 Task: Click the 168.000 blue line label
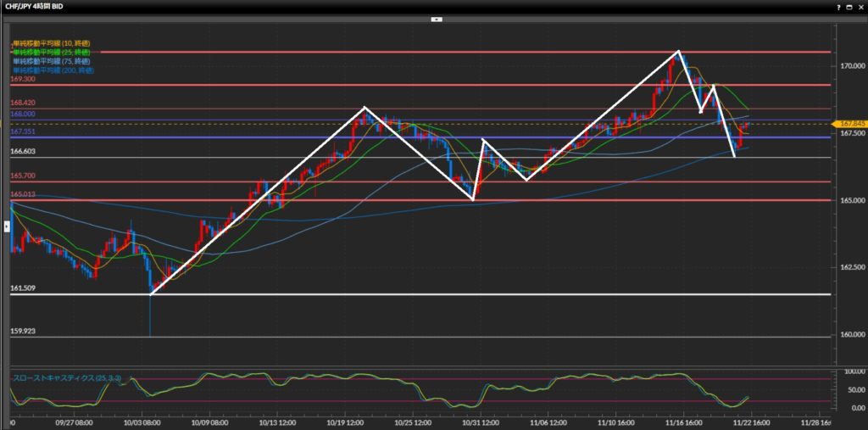click(23, 114)
